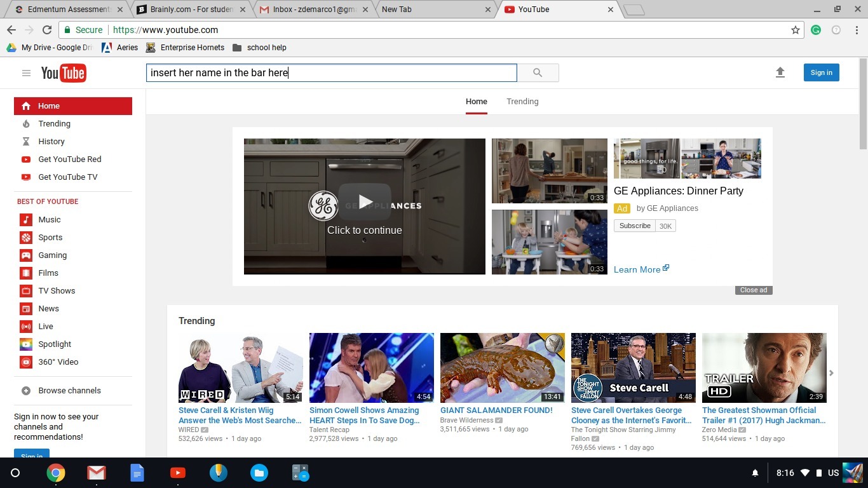The width and height of the screenshot is (868, 488).
Task: Reload the page using the refresh icon
Action: (47, 30)
